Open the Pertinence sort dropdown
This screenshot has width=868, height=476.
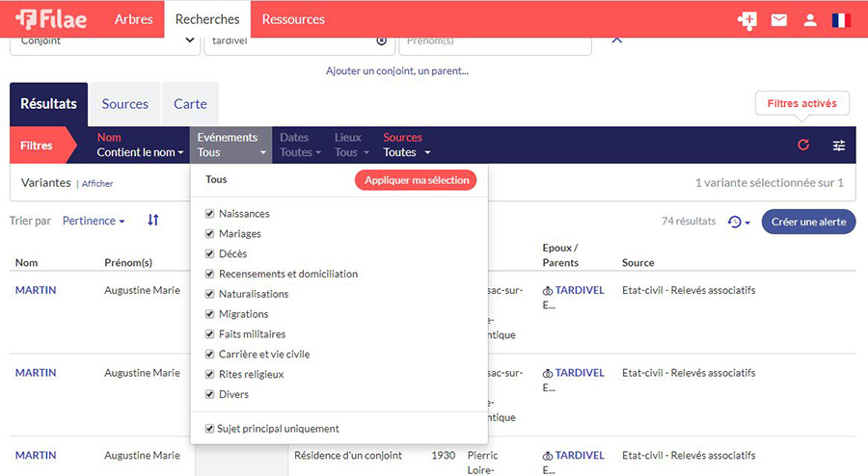pyautogui.click(x=94, y=221)
